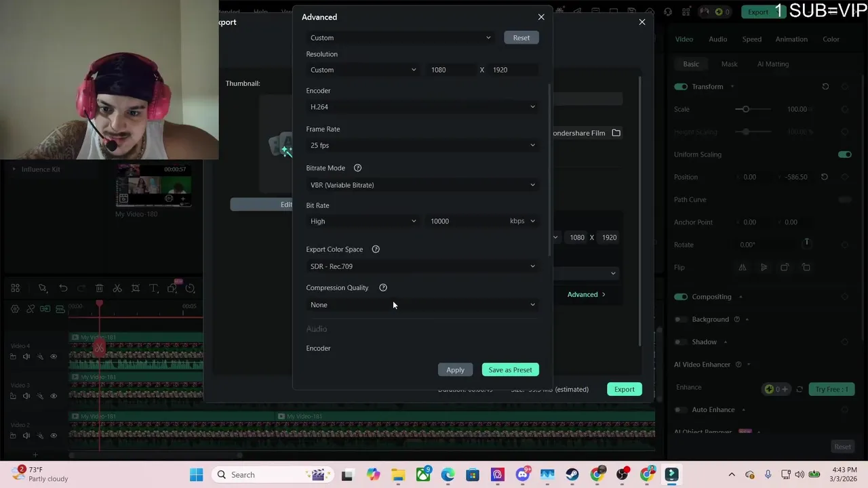Open the H.264 Encoder dropdown

tap(422, 107)
